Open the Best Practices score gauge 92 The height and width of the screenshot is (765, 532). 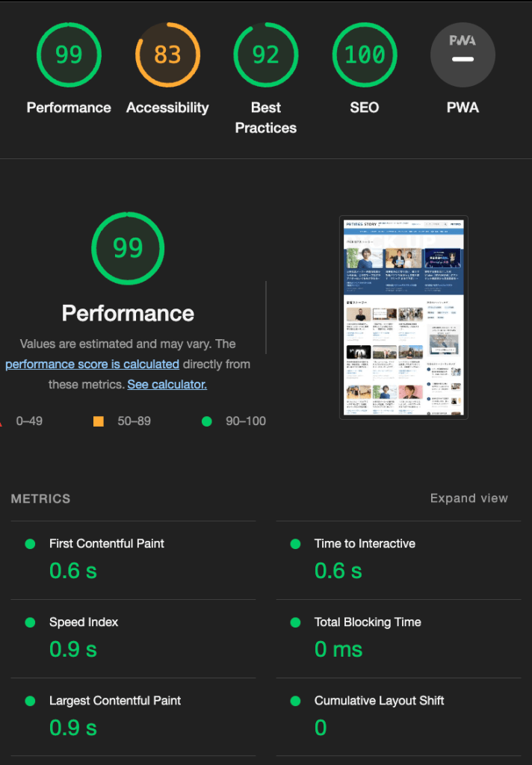click(266, 55)
